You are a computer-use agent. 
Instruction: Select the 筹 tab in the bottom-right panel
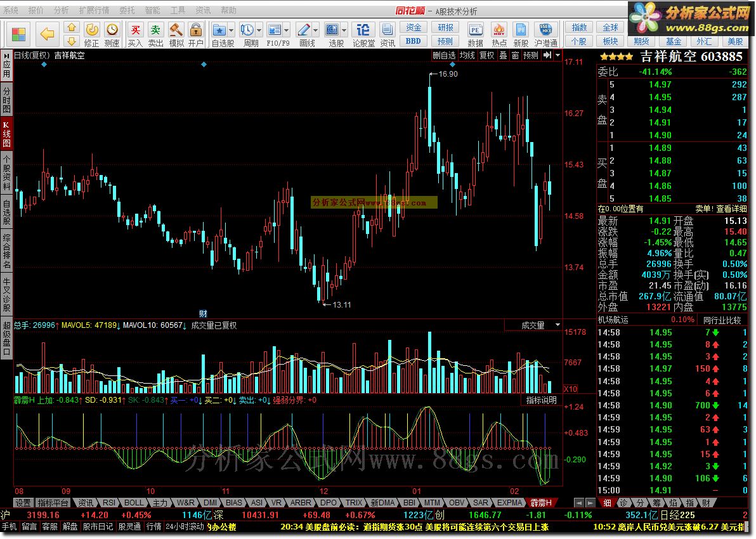[656, 503]
